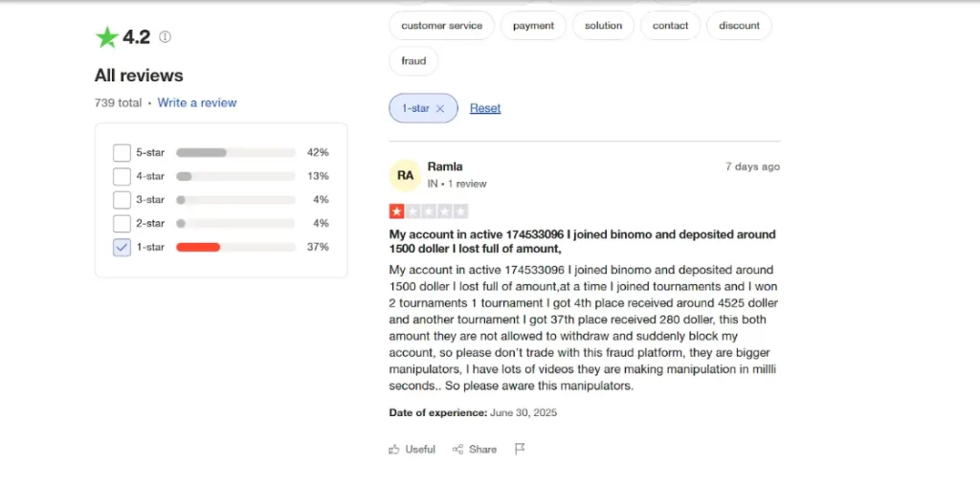Click the 'Date of experience: June 30, 2025' text

coord(473,412)
